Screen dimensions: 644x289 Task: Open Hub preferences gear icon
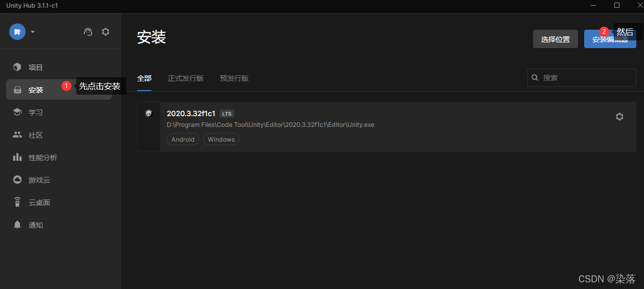105,32
